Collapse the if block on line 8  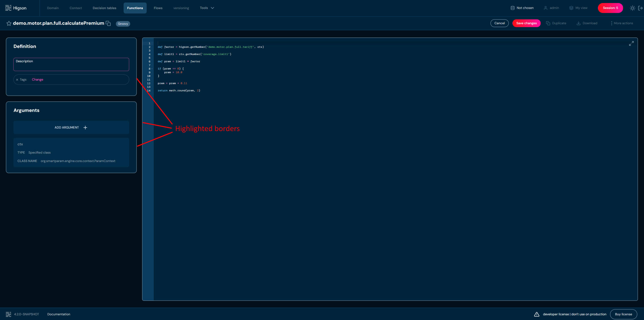(x=152, y=69)
